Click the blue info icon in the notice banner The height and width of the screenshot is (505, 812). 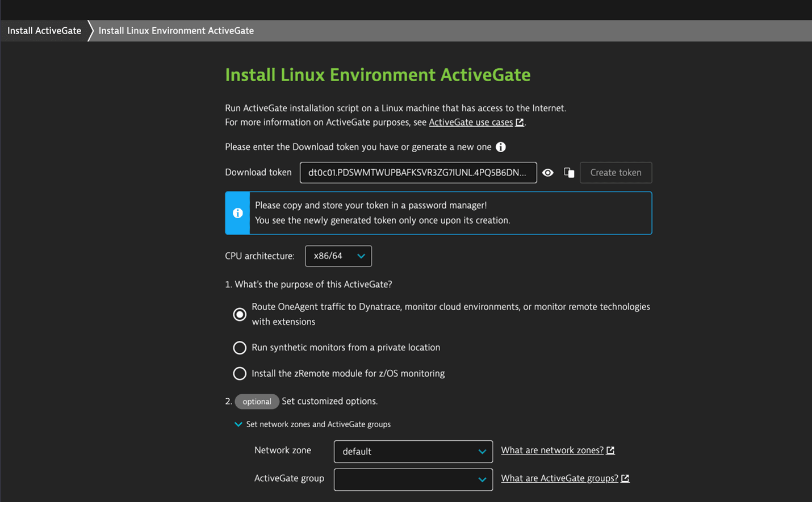[x=237, y=213]
